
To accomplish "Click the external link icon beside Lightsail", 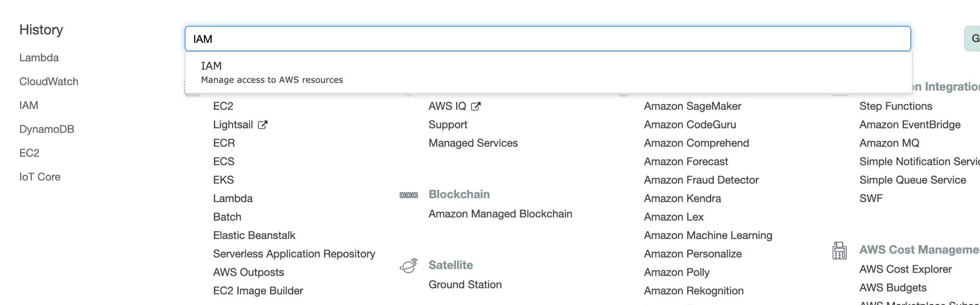I will (x=263, y=125).
